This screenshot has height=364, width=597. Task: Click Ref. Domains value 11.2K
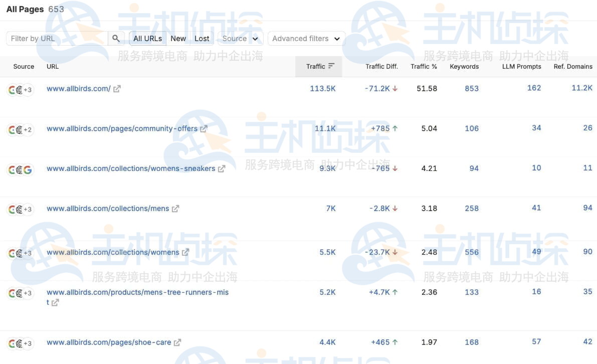[582, 88]
